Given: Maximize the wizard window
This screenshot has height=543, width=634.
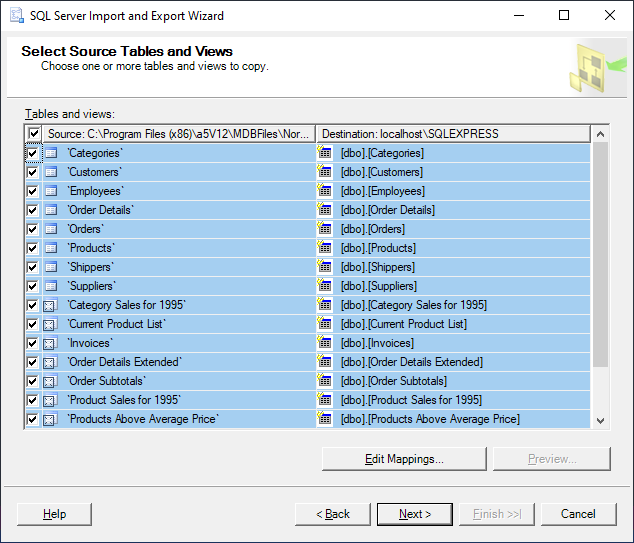Looking at the screenshot, I should point(564,15).
